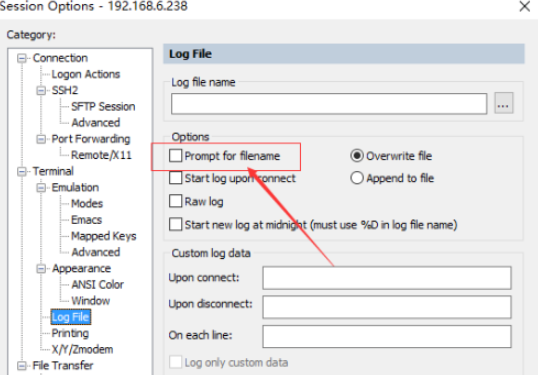Open Window appearance settings
538x375 pixels.
[x=91, y=301]
